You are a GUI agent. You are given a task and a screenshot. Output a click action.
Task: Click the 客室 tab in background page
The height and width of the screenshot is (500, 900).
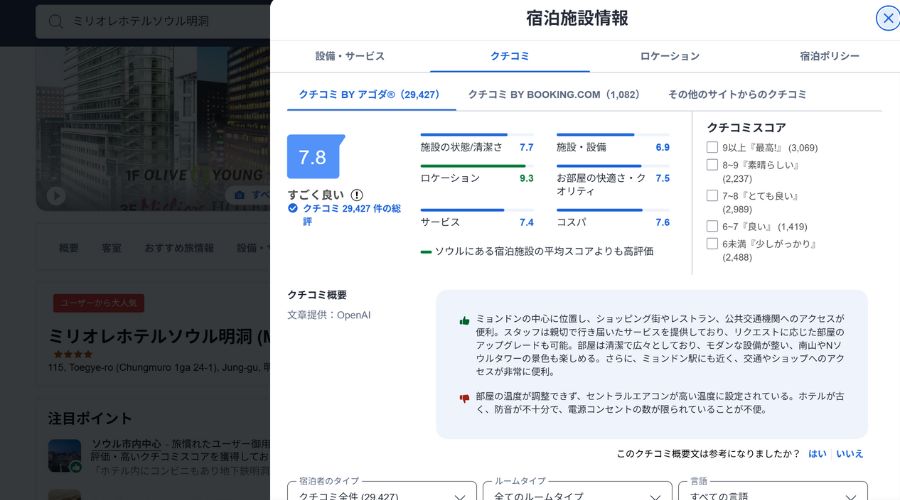click(111, 248)
